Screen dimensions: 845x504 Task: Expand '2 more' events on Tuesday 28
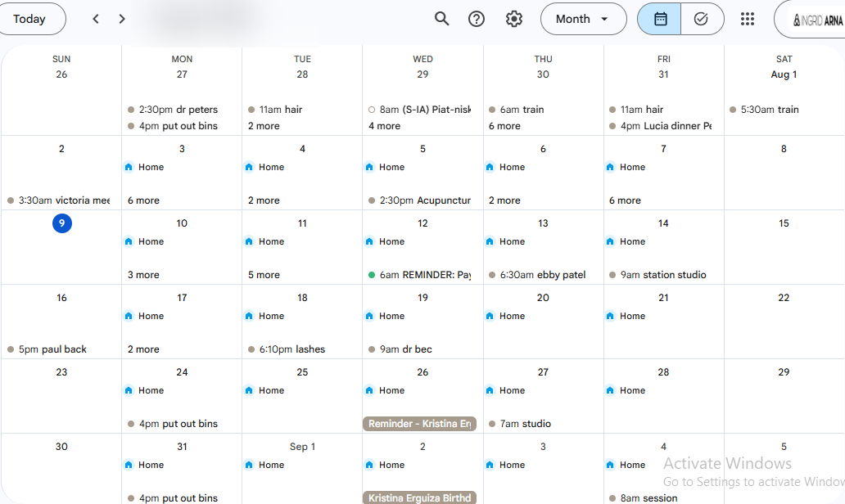point(264,126)
